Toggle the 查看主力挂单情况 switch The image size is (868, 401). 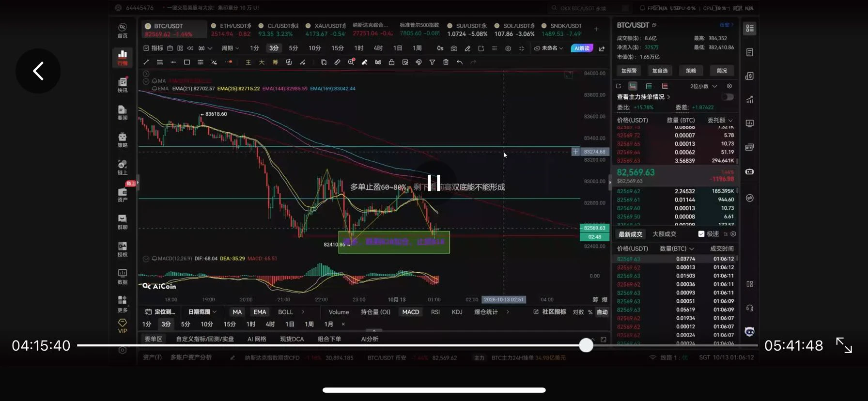click(727, 97)
